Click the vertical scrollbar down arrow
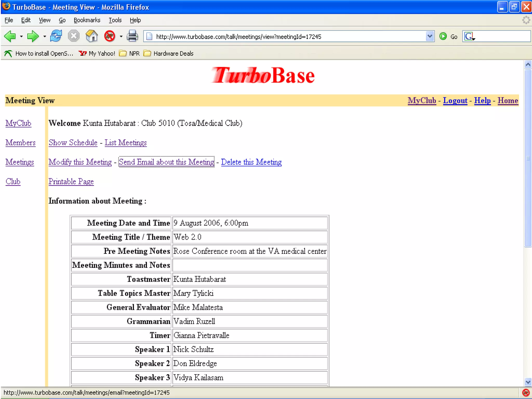Image resolution: width=532 pixels, height=399 pixels. 528,382
